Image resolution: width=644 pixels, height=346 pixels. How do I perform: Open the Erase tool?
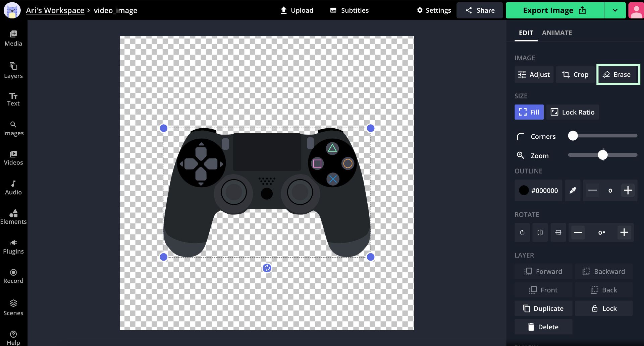[x=618, y=74]
